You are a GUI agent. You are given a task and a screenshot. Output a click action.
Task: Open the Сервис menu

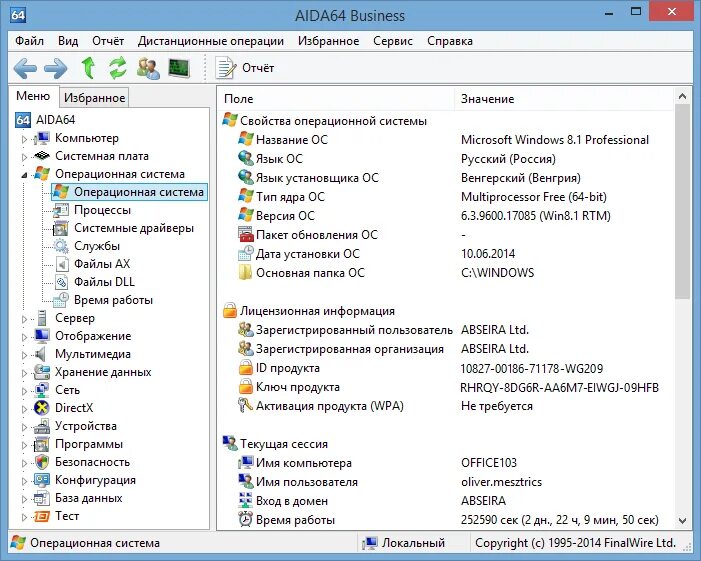[x=393, y=41]
